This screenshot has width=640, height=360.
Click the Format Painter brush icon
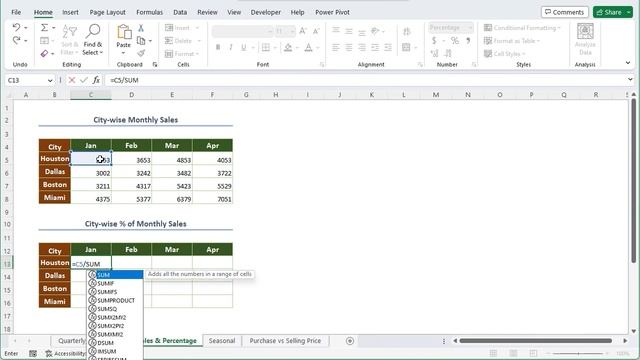[141, 53]
